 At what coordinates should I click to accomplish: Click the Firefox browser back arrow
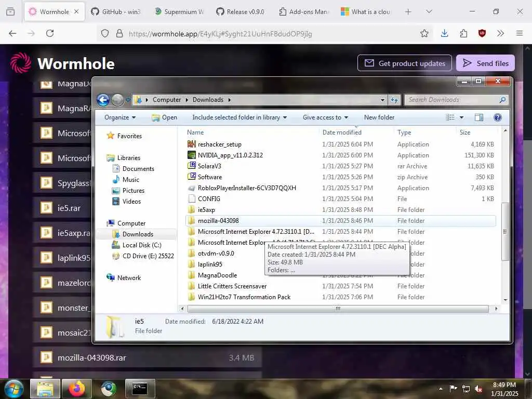pyautogui.click(x=12, y=33)
